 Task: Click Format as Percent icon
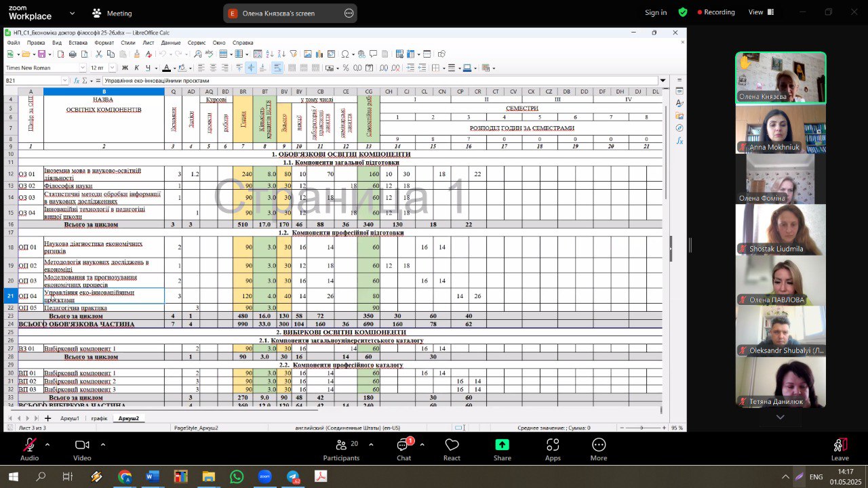(346, 68)
